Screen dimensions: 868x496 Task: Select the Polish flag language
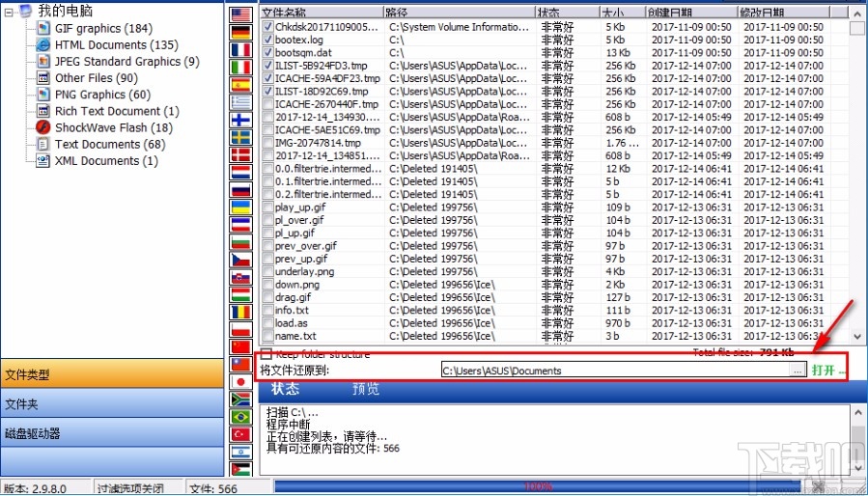(241, 329)
